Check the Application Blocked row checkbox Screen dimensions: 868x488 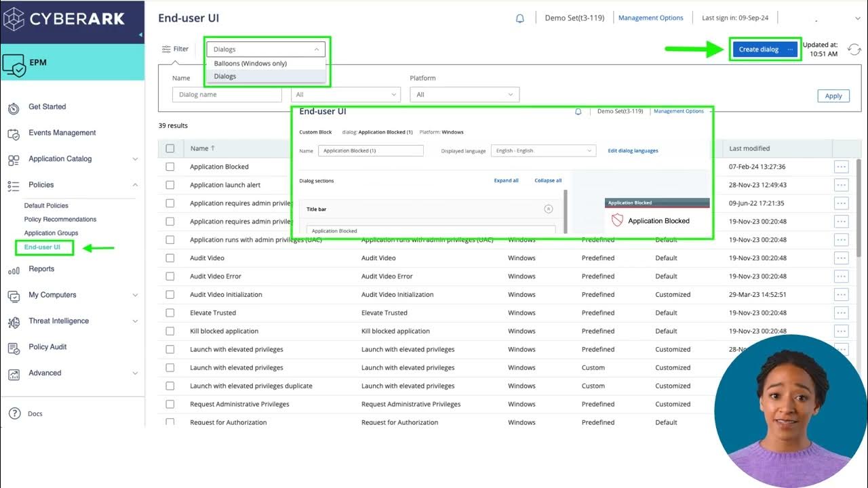click(x=170, y=167)
